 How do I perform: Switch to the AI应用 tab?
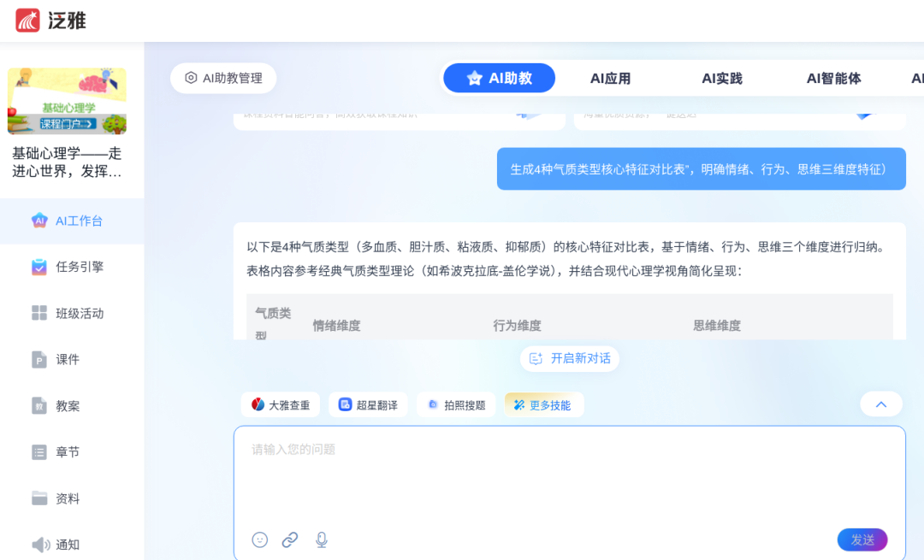610,79
